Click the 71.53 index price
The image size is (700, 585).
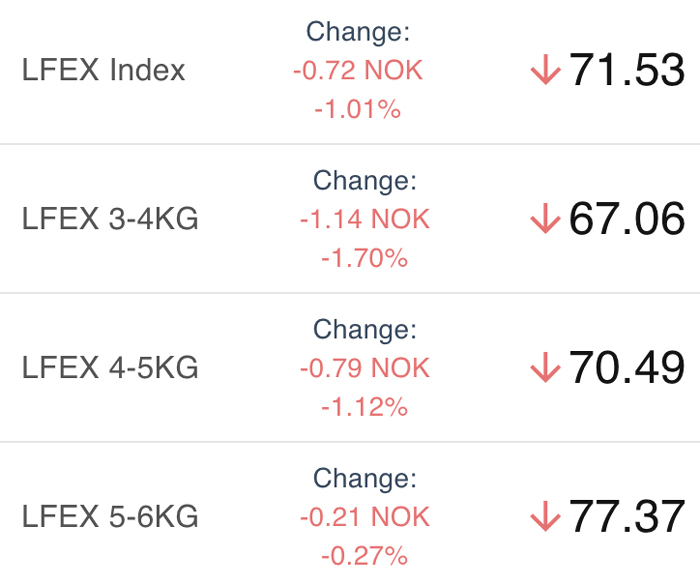tap(626, 69)
